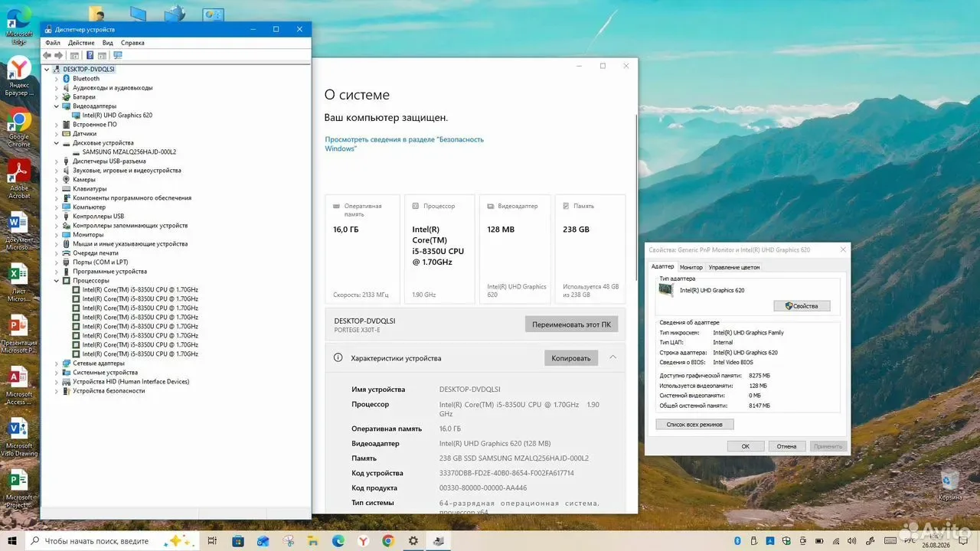Select the SAMSUNG MZALQ256HAJD-000L2 disk
This screenshot has width=980, height=551.
(x=129, y=152)
